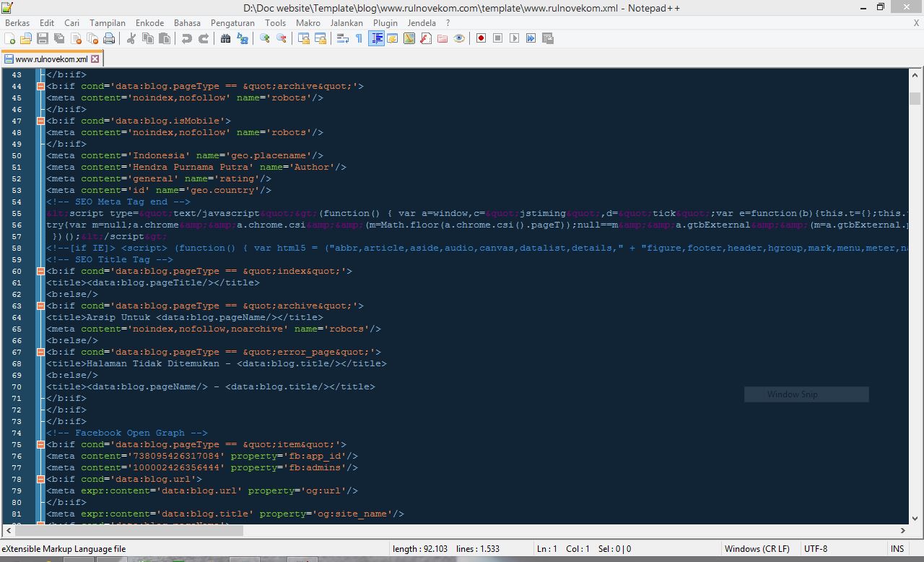Select the www.rulnovekom.xml tab

coord(51,60)
